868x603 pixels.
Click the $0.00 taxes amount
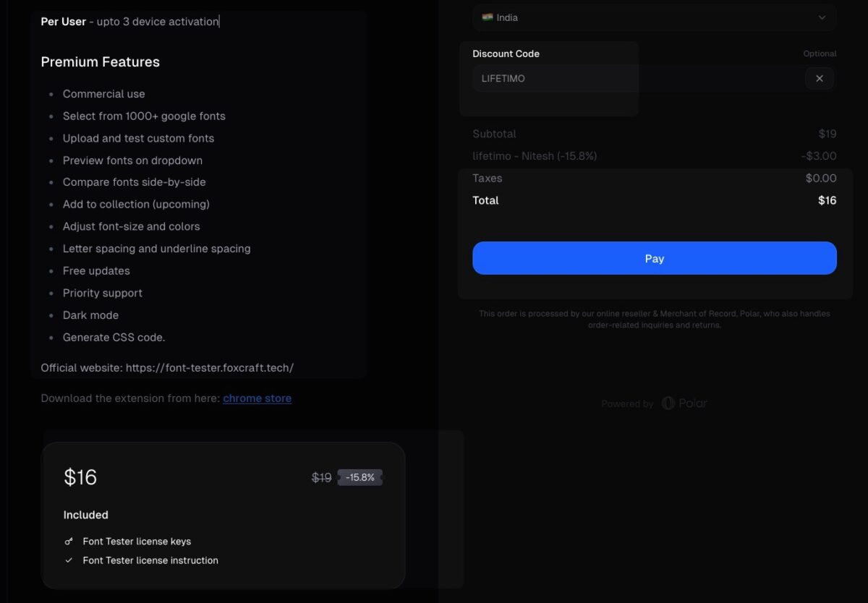click(821, 179)
